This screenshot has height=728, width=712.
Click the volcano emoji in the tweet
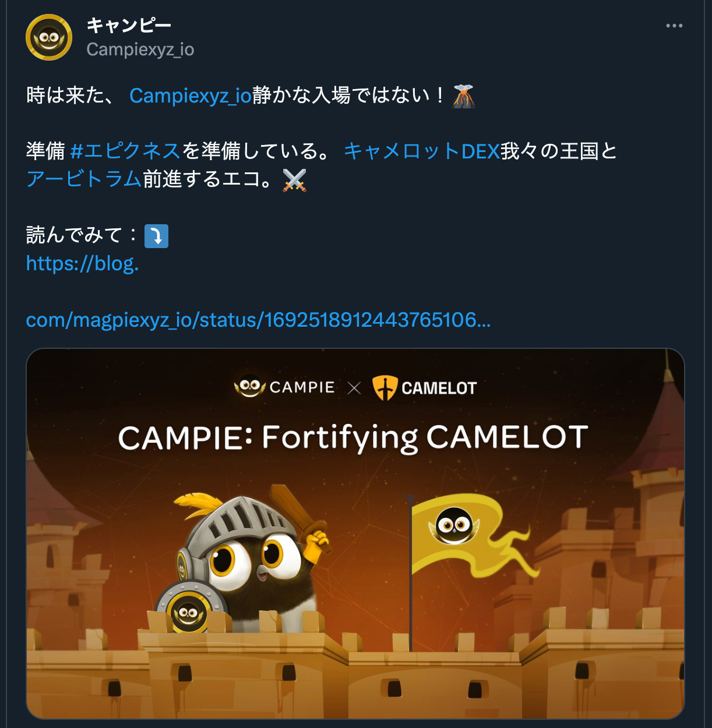(464, 96)
